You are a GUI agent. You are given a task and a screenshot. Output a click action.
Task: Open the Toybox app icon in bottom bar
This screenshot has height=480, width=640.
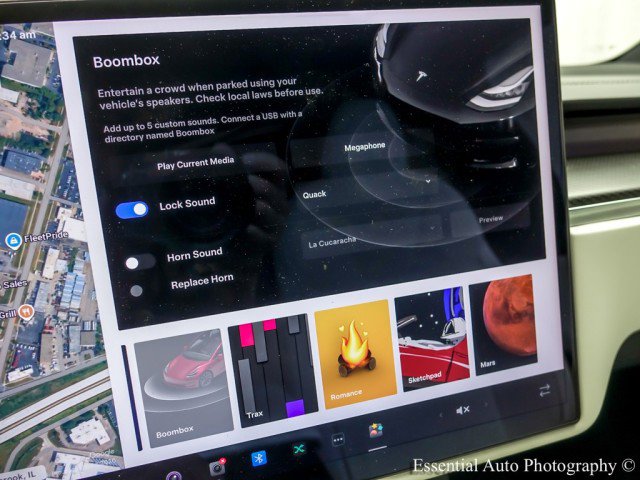click(376, 431)
